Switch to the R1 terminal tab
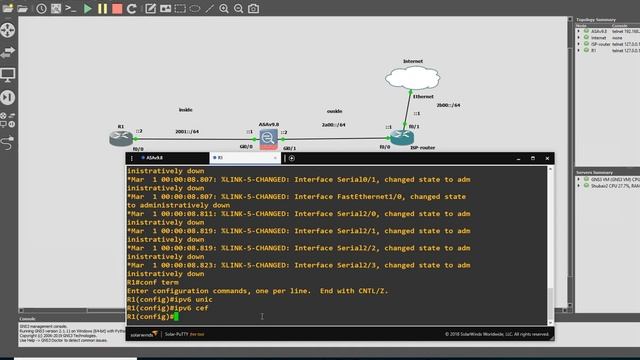 (x=245, y=158)
